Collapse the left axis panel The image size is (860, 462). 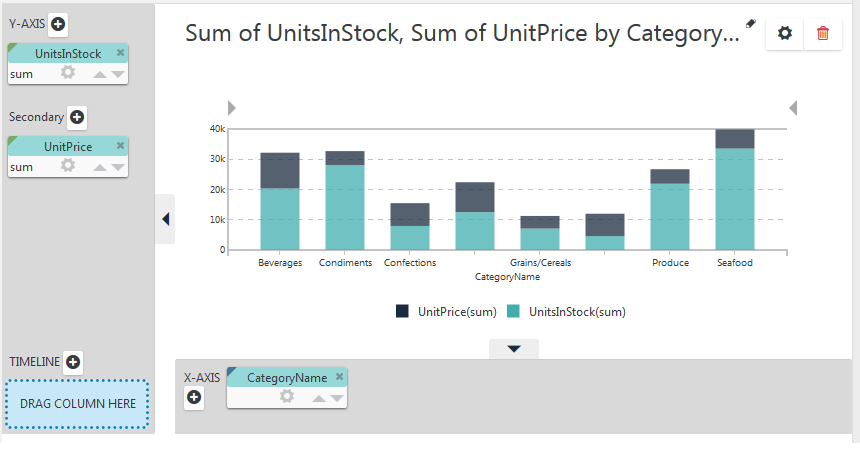(x=165, y=219)
